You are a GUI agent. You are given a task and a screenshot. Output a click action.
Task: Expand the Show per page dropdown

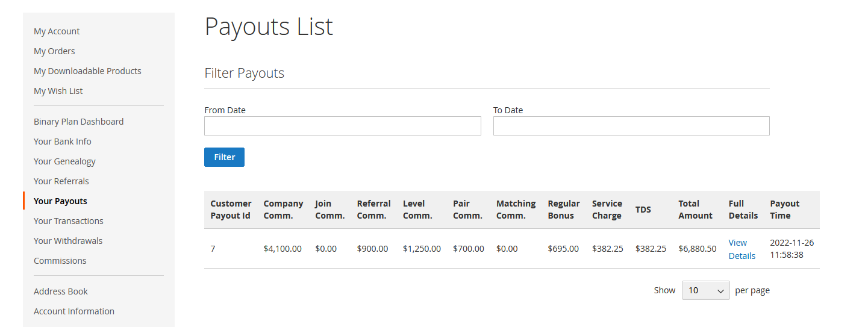pos(705,290)
